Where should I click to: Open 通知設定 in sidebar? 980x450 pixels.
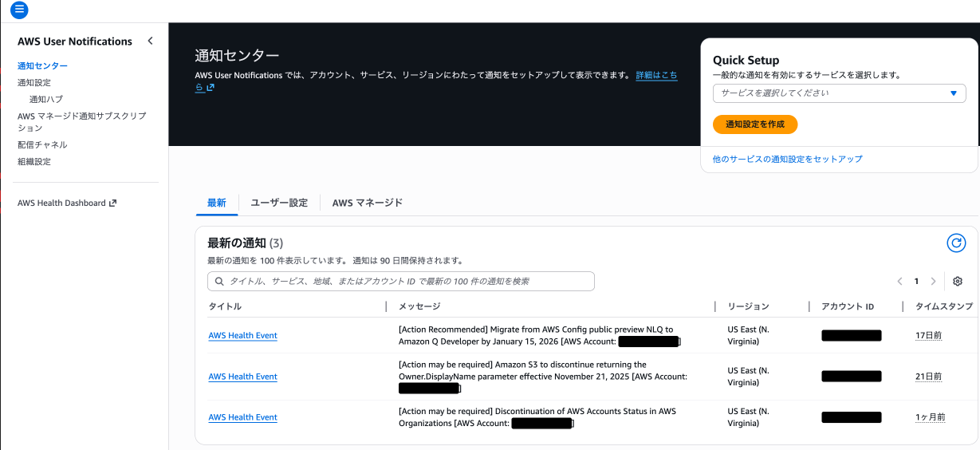pyautogui.click(x=34, y=82)
